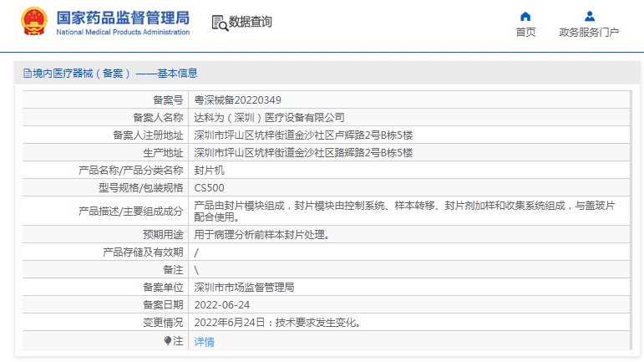Select the 境内医疗器械(备案) section header text
Image resolution: width=644 pixels, height=362 pixels.
[x=114, y=74]
